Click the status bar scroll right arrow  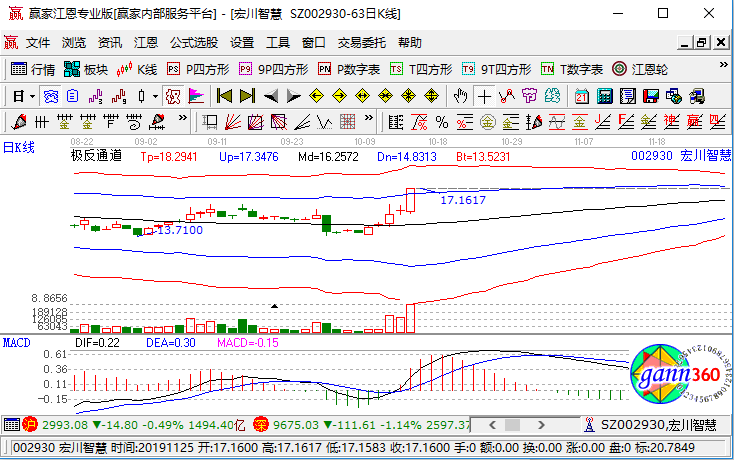(541, 425)
